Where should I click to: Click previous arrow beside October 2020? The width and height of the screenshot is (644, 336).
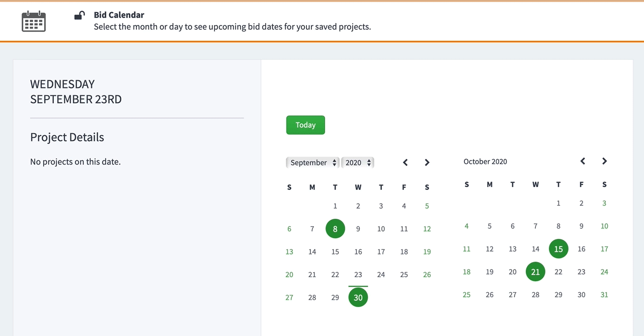pos(583,161)
